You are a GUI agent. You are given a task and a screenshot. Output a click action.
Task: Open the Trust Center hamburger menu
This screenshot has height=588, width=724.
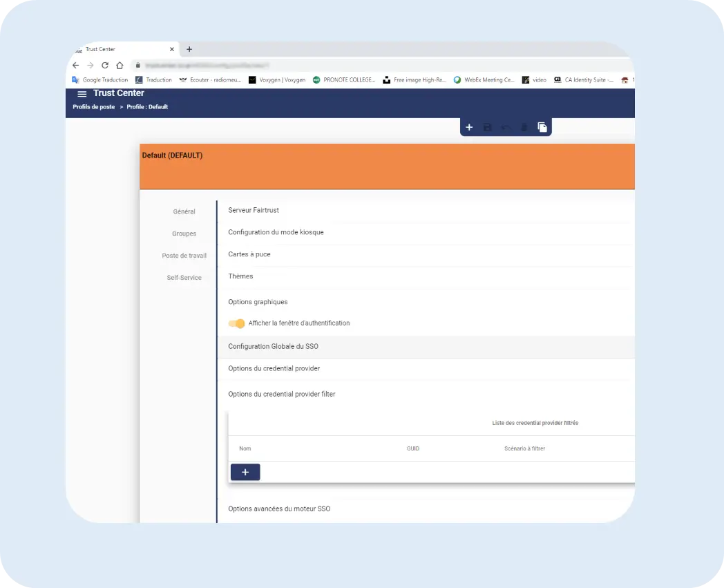(82, 93)
